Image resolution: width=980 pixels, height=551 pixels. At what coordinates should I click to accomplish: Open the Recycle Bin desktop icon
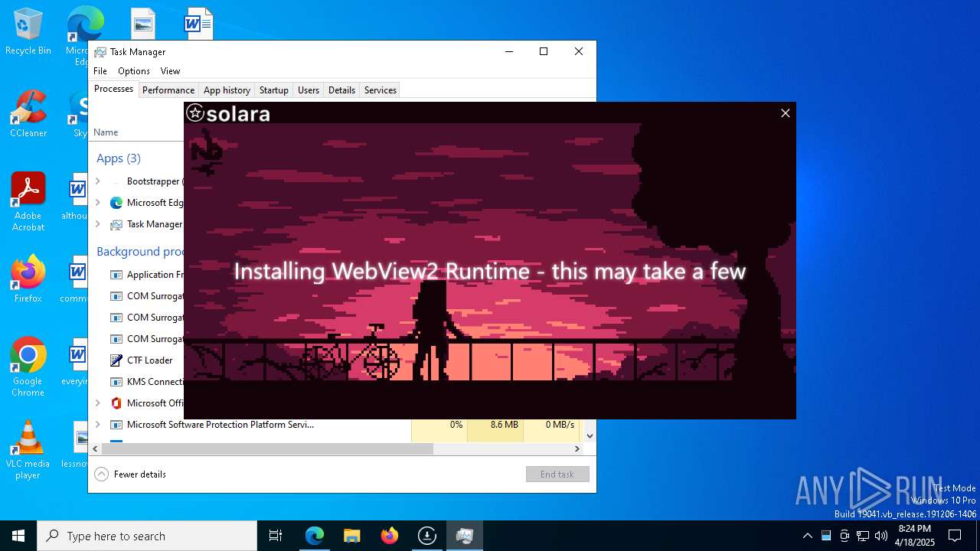[28, 32]
